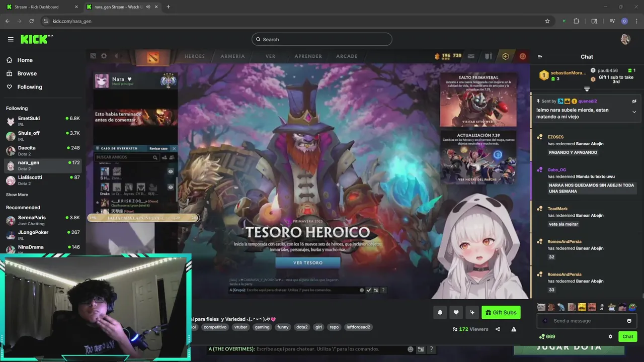644x362 pixels.
Task: Click the Dota 2 logo home icon
Action: point(153,57)
